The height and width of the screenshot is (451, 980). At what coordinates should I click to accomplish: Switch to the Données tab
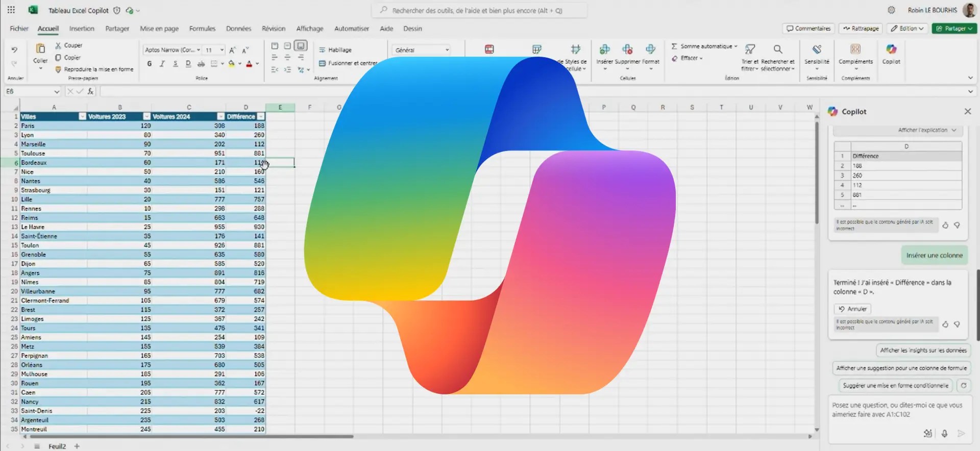pyautogui.click(x=238, y=29)
